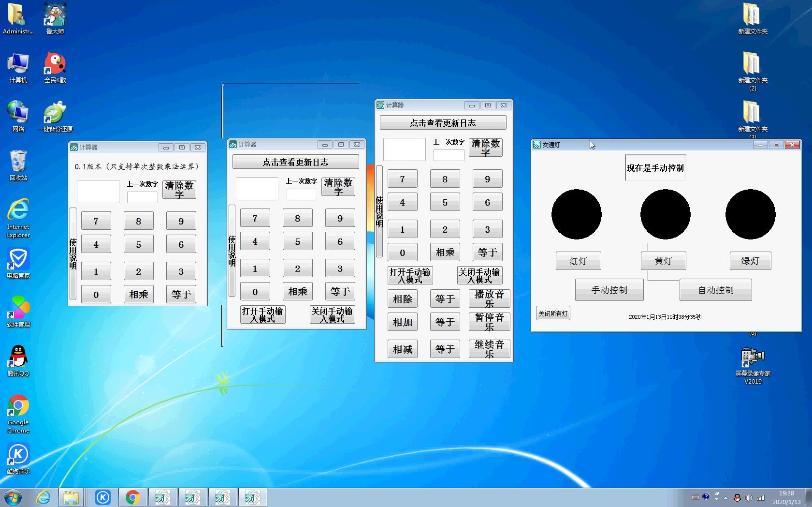This screenshot has height=507, width=812.
Task: Switch the traffic light to 自动控制
Action: pyautogui.click(x=715, y=290)
